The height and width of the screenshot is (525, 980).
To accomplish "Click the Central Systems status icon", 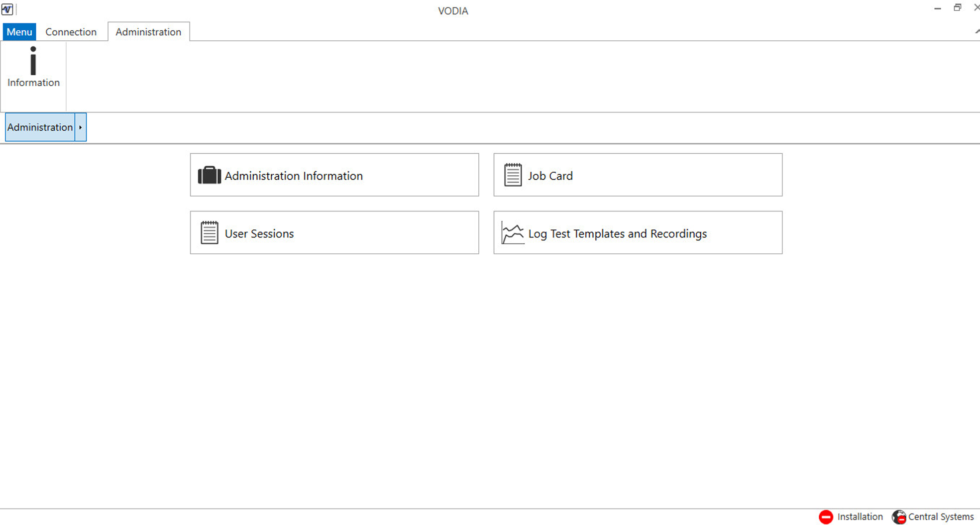I will pyautogui.click(x=899, y=517).
